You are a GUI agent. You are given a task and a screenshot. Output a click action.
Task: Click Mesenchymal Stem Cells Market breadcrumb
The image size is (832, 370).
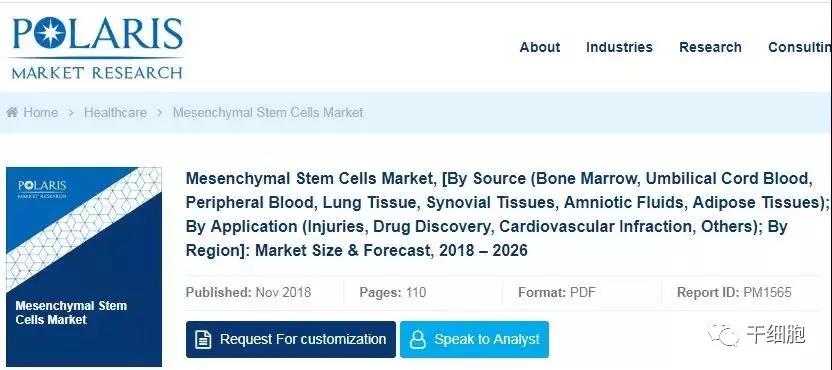268,113
